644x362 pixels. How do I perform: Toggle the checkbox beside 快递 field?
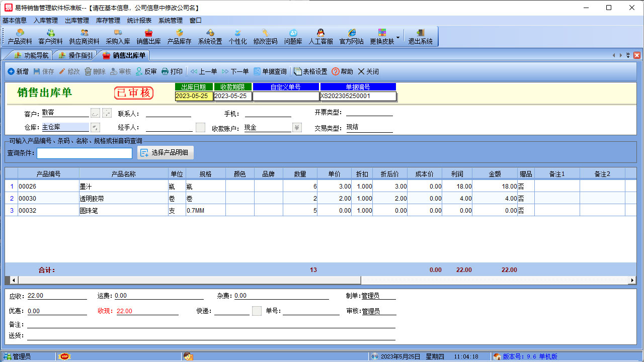tap(257, 311)
